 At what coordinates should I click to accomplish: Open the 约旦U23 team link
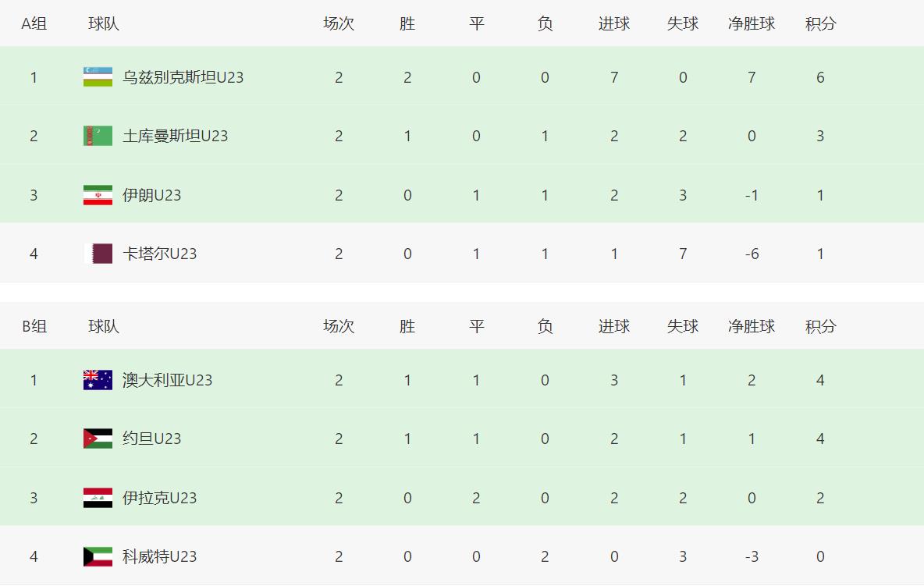(151, 439)
